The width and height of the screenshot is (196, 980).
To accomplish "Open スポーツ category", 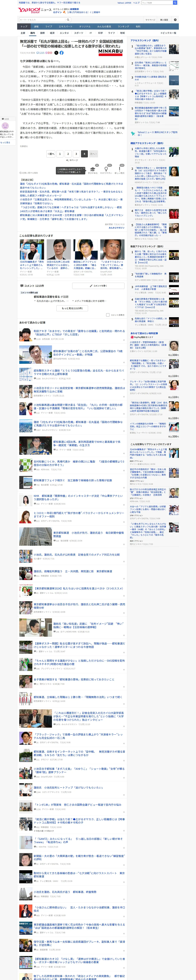I will [x=78, y=33].
